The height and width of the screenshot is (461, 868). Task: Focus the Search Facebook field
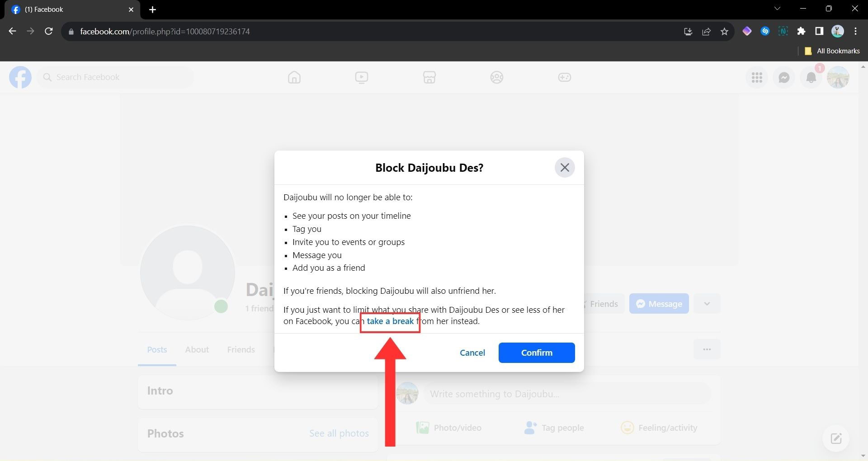click(x=115, y=77)
